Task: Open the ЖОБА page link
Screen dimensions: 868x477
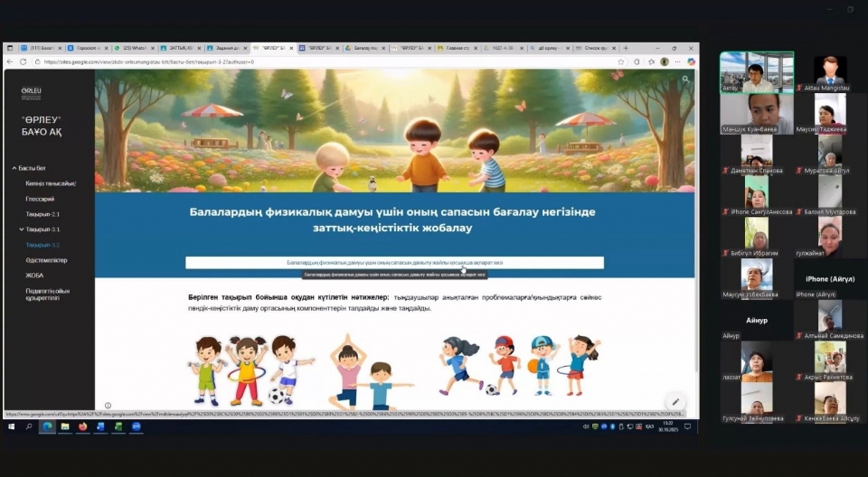Action: pos(34,276)
